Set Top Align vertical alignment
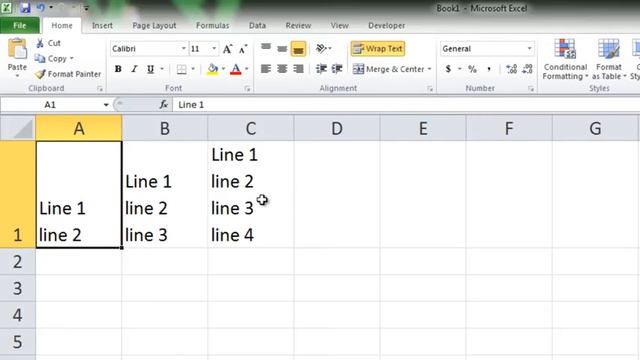 (x=266, y=48)
